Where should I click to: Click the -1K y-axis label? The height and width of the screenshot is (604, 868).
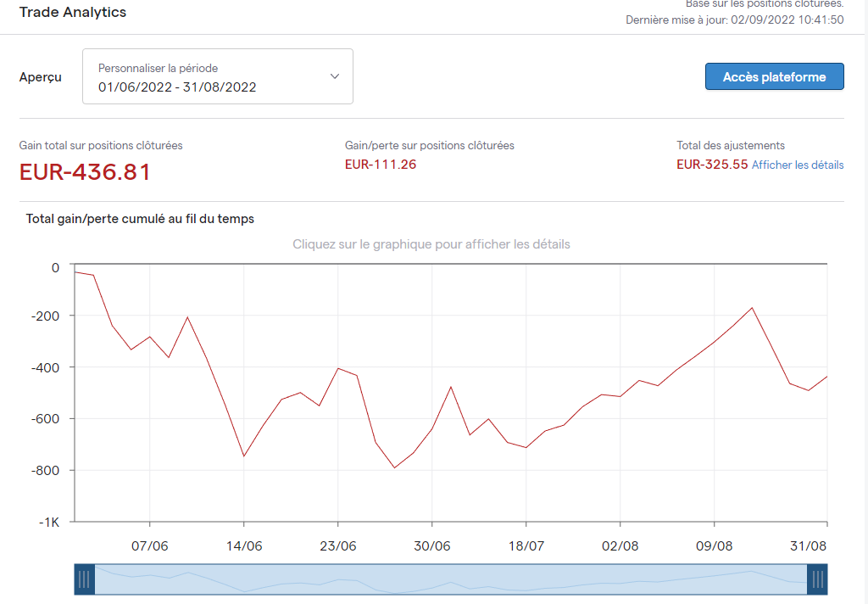48,522
